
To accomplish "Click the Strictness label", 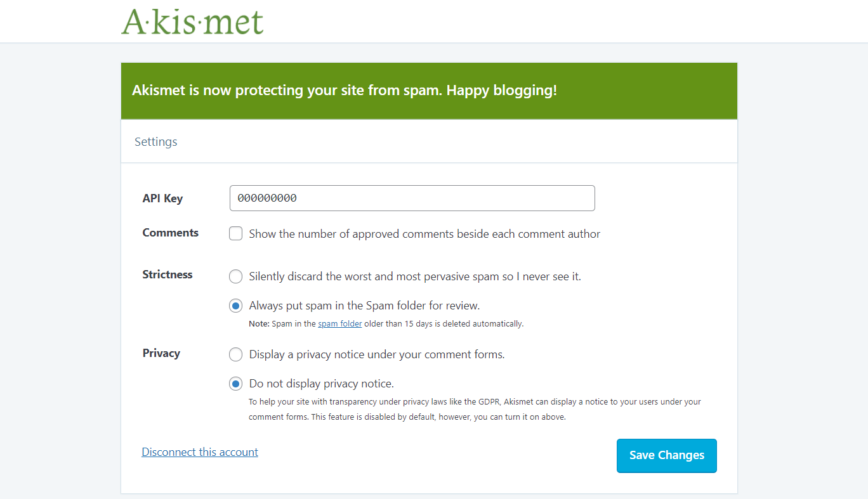I will [x=168, y=275].
